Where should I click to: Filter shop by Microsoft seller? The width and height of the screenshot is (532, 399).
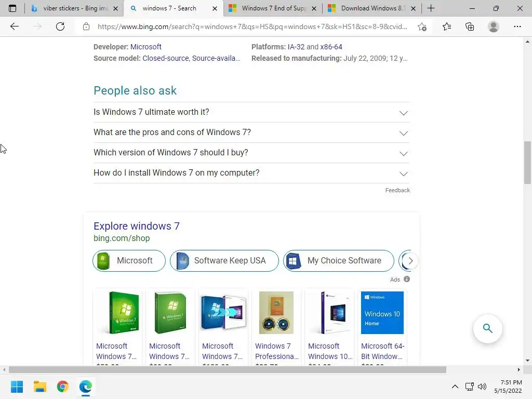129,261
